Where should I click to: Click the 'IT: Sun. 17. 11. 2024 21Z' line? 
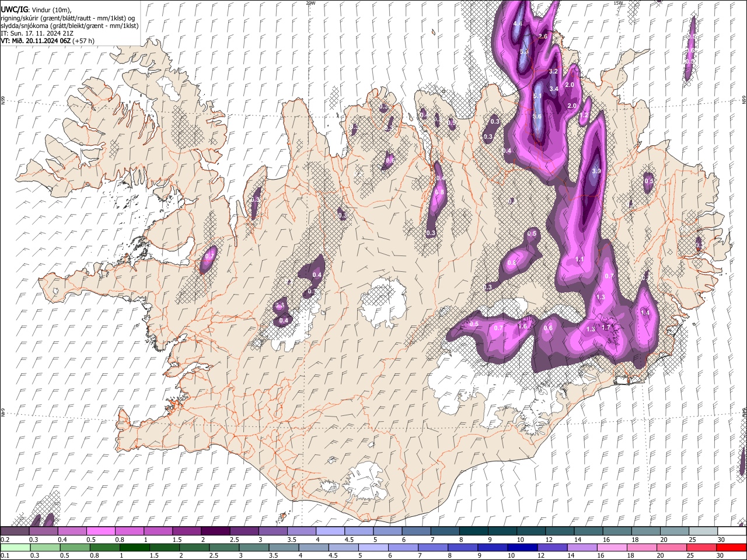tap(37, 33)
